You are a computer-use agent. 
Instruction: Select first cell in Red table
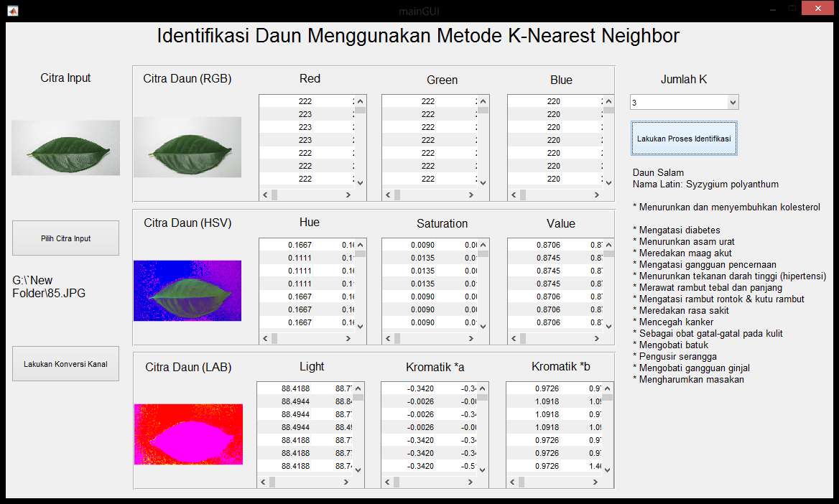[287, 101]
